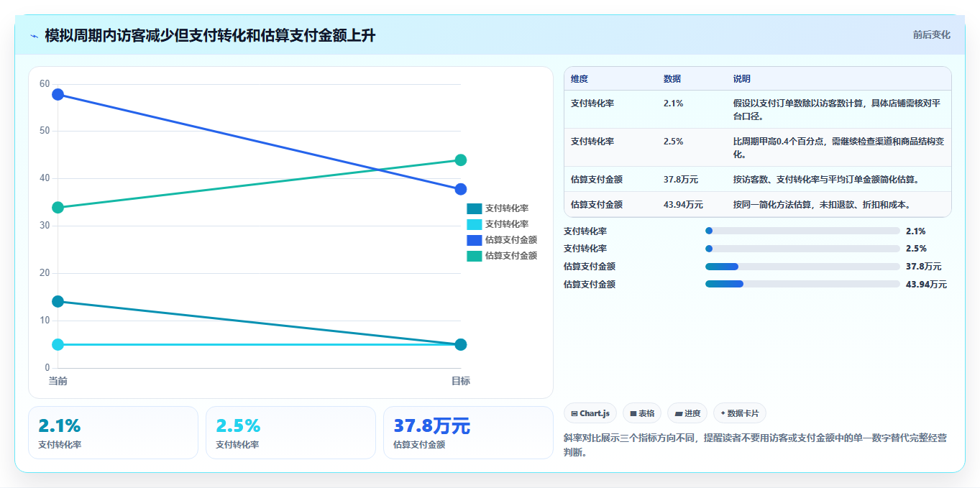This screenshot has height=488, width=980.
Task: Click the 目标 x-axis label
Action: click(x=461, y=381)
